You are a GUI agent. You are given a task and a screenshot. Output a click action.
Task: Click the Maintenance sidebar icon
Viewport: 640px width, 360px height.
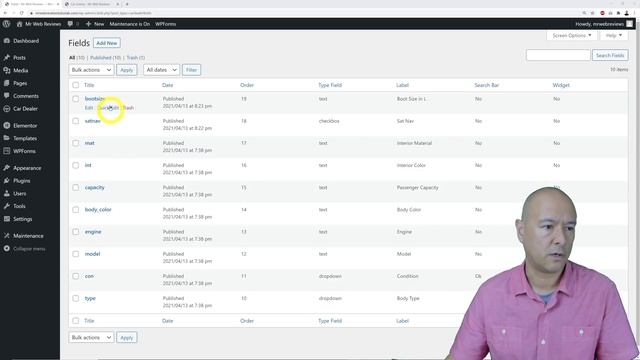click(7, 236)
